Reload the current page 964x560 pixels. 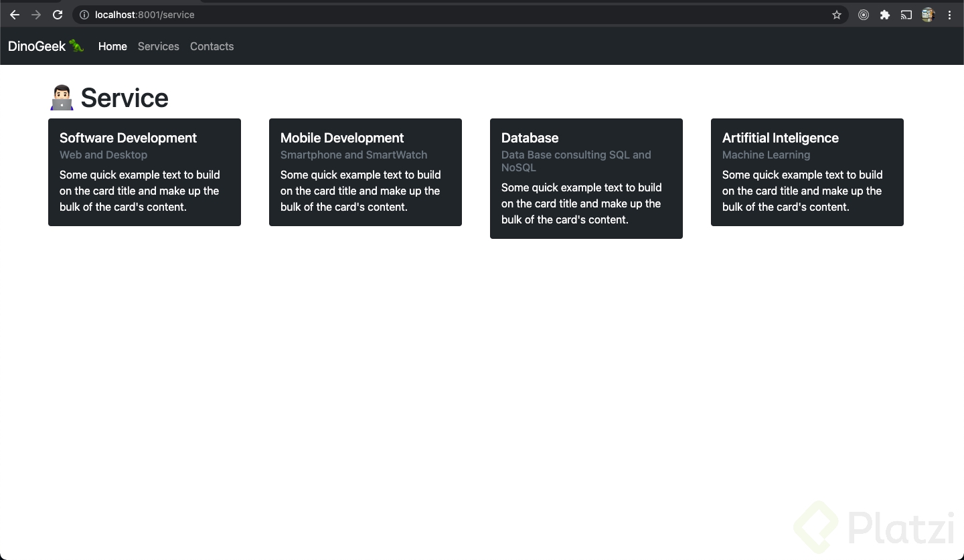pos(58,15)
